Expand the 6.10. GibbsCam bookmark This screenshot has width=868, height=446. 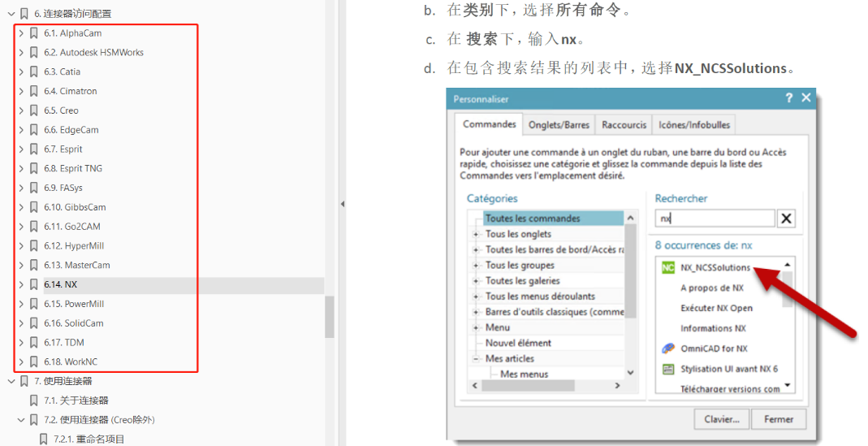click(x=21, y=207)
